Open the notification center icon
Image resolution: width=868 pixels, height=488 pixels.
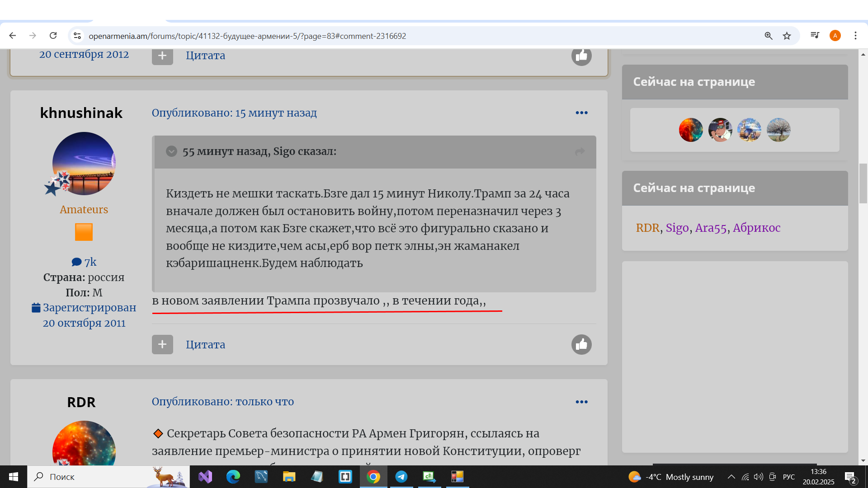850,477
